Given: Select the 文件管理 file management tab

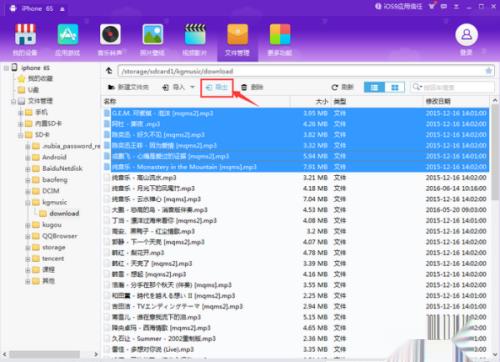Looking at the screenshot, I should [x=237, y=39].
